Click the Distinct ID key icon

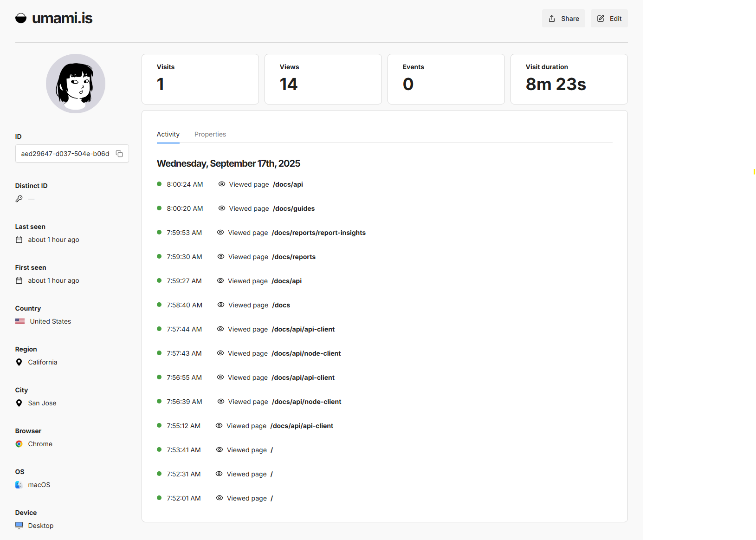point(19,199)
